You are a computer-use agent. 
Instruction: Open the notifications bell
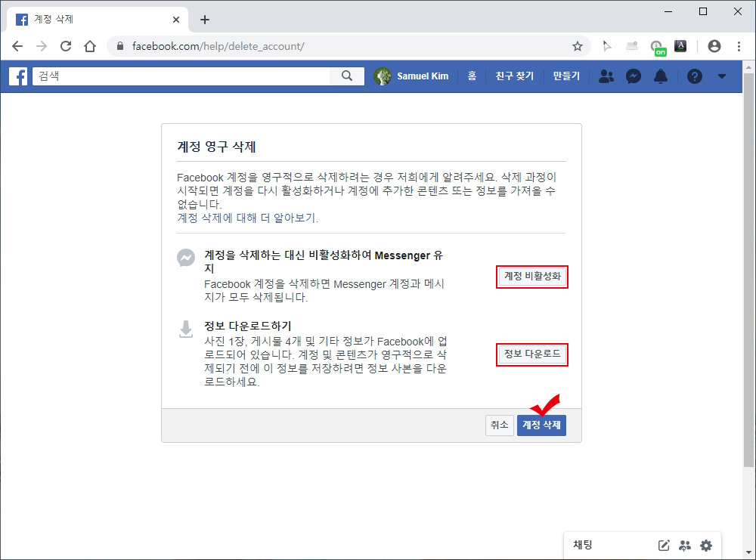click(x=661, y=76)
